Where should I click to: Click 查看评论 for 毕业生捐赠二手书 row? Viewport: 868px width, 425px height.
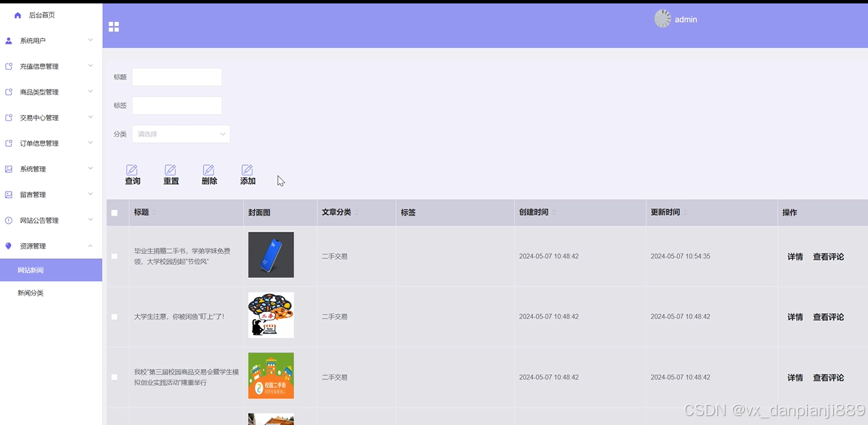(828, 257)
